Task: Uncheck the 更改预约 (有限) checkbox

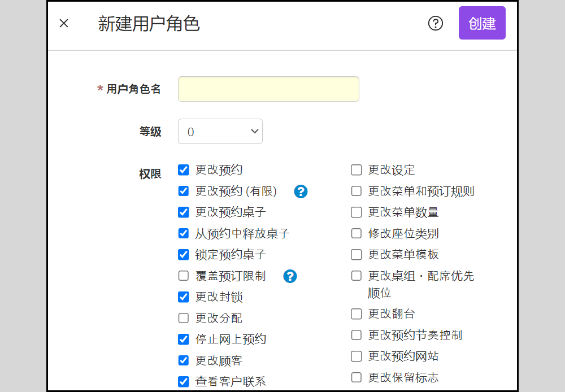Action: point(184,191)
